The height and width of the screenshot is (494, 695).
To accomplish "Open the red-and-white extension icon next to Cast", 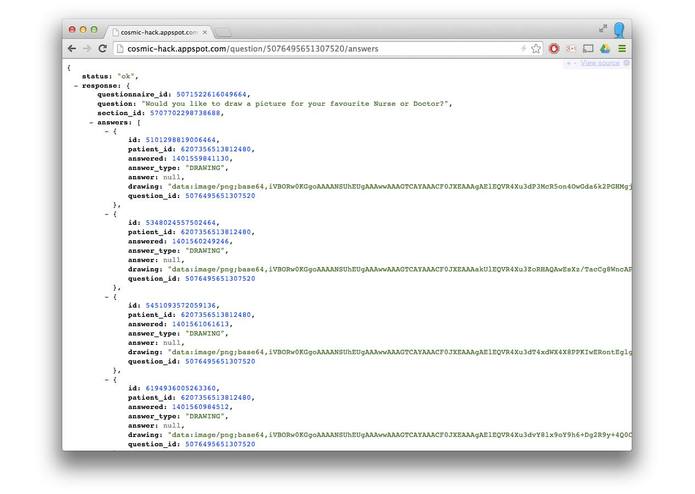I will click(571, 49).
